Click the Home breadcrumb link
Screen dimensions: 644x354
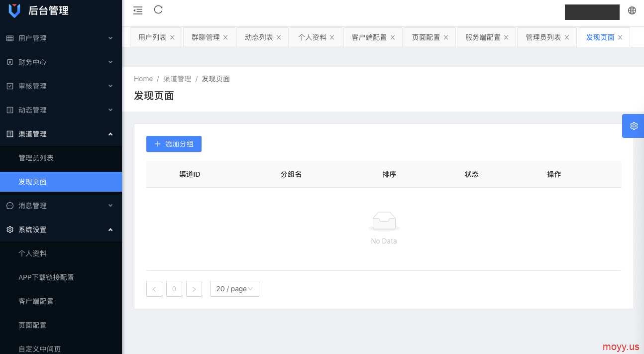click(x=143, y=79)
